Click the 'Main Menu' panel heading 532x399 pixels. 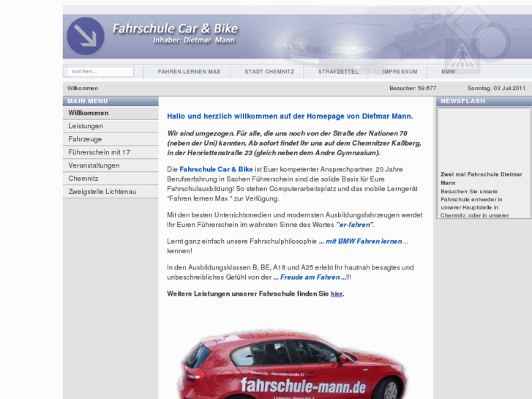(110, 101)
